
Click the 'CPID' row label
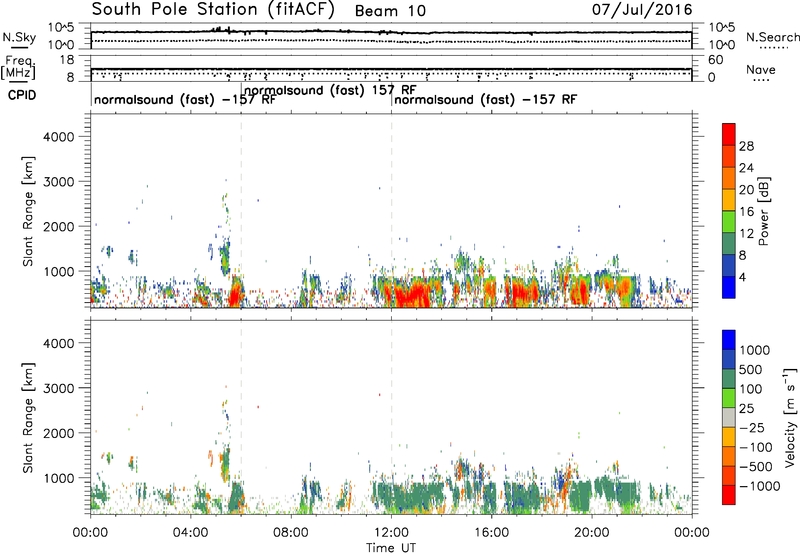(x=22, y=95)
